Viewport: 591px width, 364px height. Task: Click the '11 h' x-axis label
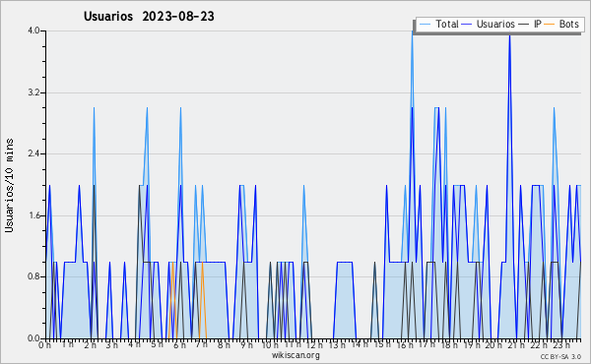point(293,344)
